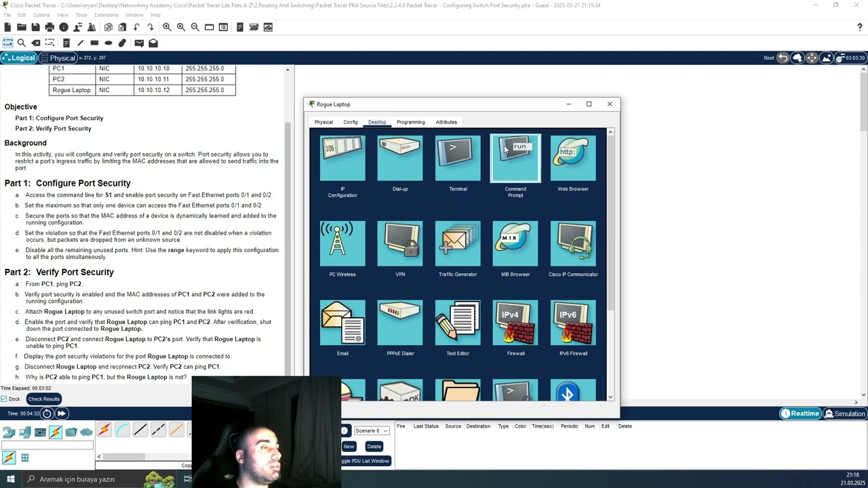Click the Fast Forward Time button
Viewport: 868px width, 488px height.
(61, 413)
